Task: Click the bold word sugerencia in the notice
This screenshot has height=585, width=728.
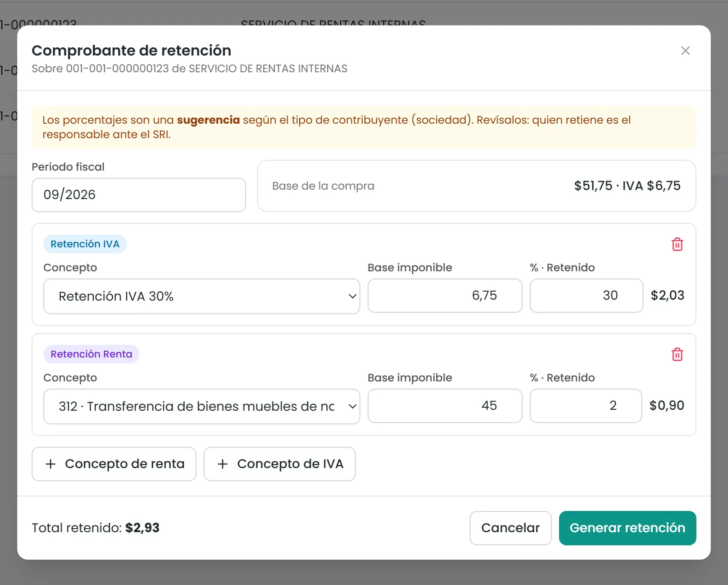Action: [x=208, y=120]
